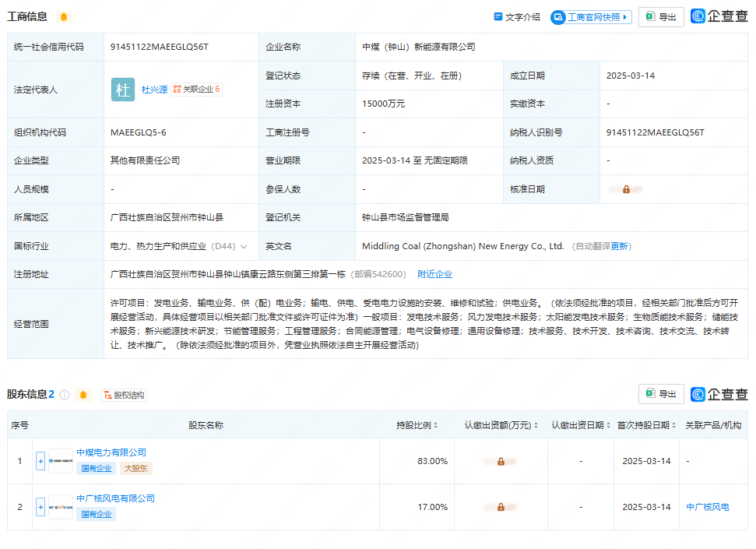
Task: Click the 中广核风电有限公司 logo thumbnail
Action: tap(61, 507)
